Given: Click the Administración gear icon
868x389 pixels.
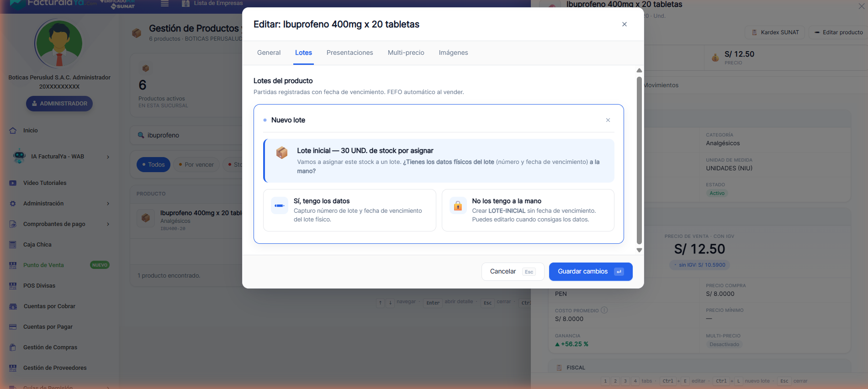Looking at the screenshot, I should [x=13, y=204].
